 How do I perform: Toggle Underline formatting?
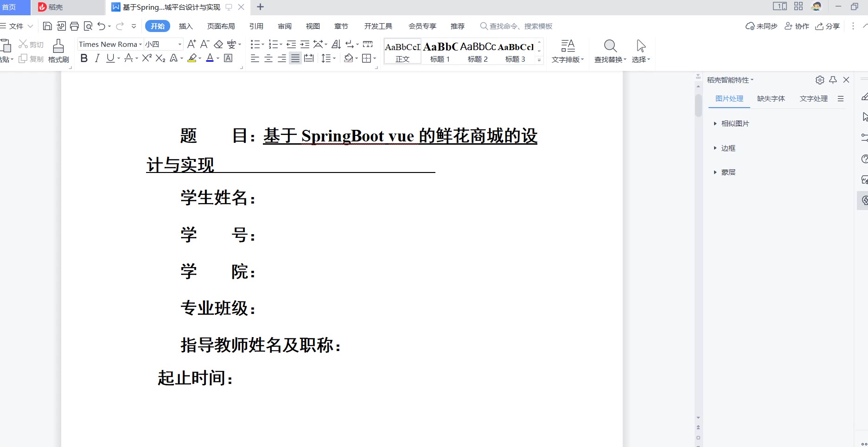[x=110, y=58]
